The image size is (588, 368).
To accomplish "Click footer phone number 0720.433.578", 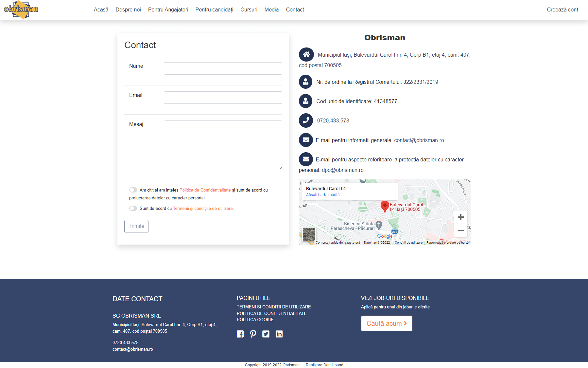I will tap(126, 342).
